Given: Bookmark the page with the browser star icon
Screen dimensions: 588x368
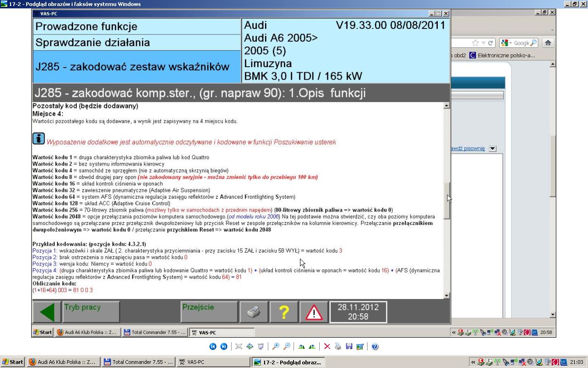Looking at the screenshot, I should point(475,43).
